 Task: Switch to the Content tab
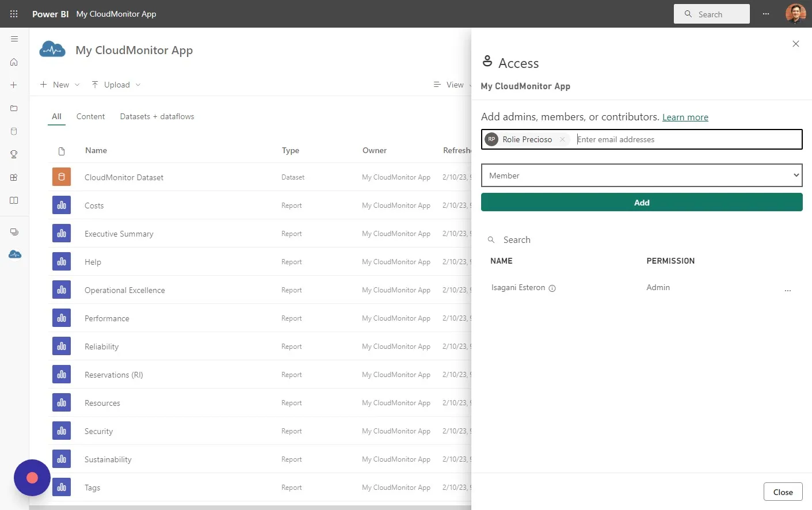(90, 116)
